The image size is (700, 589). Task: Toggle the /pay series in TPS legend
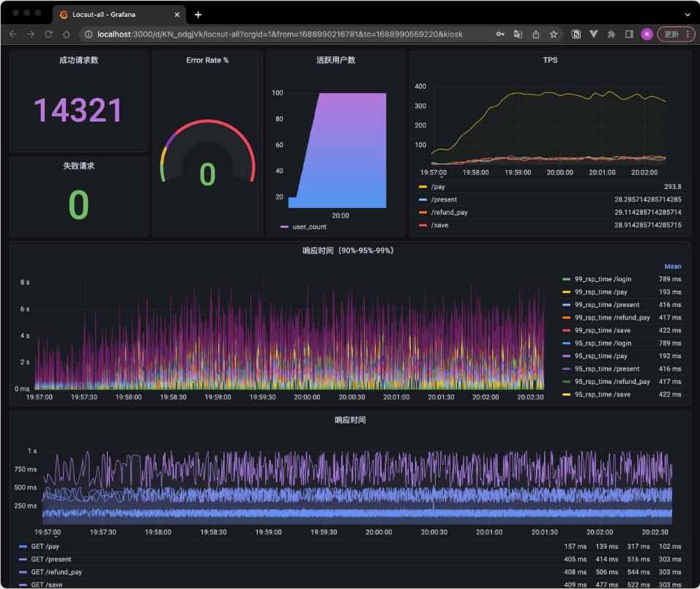click(438, 187)
